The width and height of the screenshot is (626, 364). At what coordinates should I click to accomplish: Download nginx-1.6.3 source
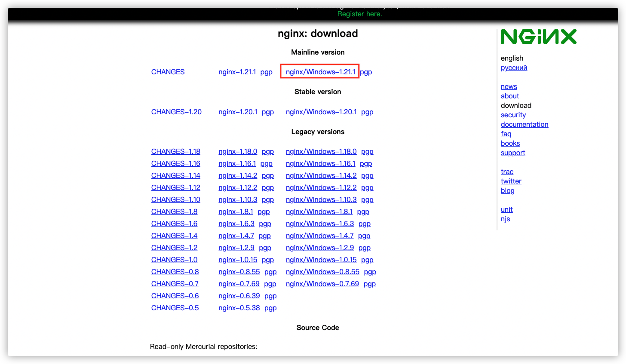pyautogui.click(x=236, y=224)
